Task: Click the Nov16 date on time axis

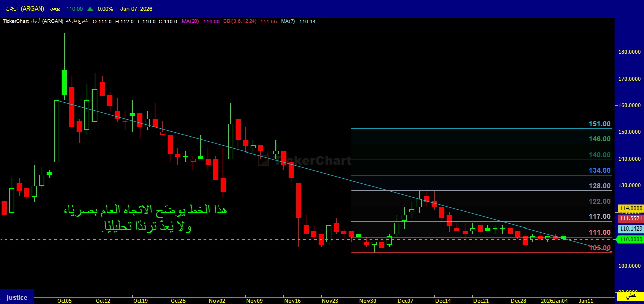Action: click(292, 301)
